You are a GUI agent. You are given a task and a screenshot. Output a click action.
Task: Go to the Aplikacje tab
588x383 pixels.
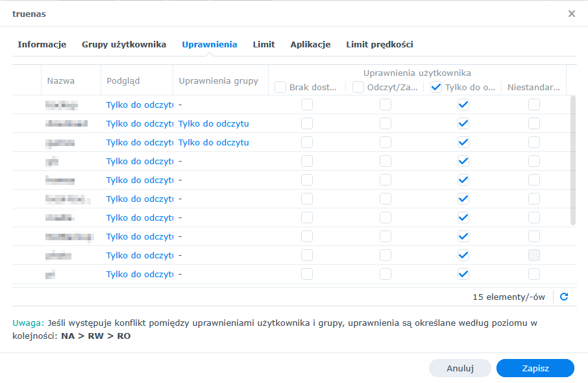point(310,45)
